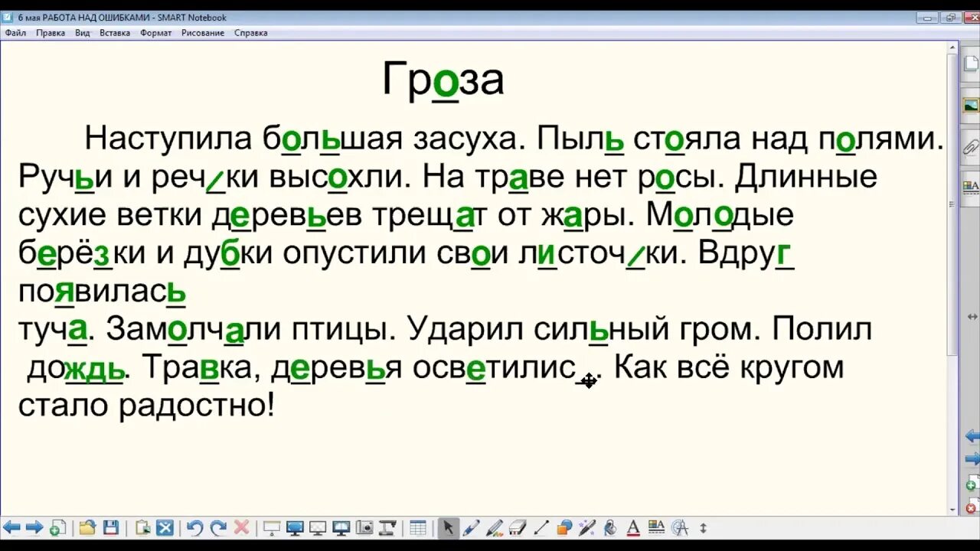Screen dimensions: 980x551
Task: Toggle transparent background screen icon
Action: (318, 527)
